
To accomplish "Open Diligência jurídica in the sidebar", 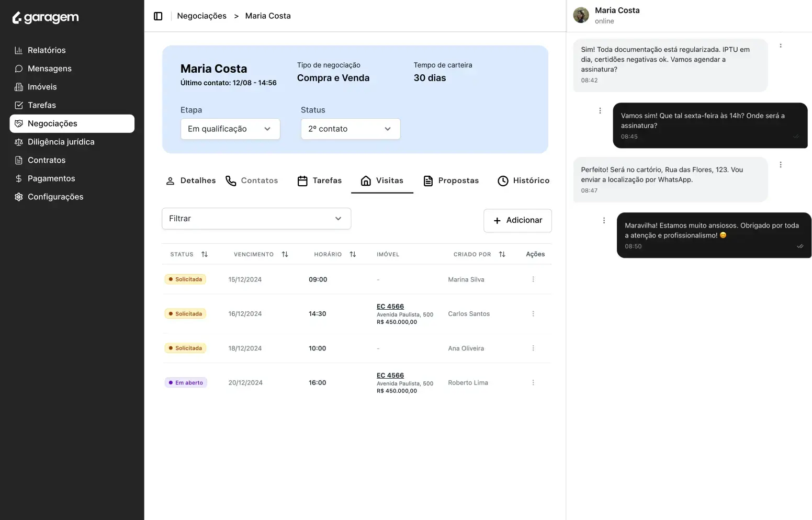I will (x=61, y=141).
